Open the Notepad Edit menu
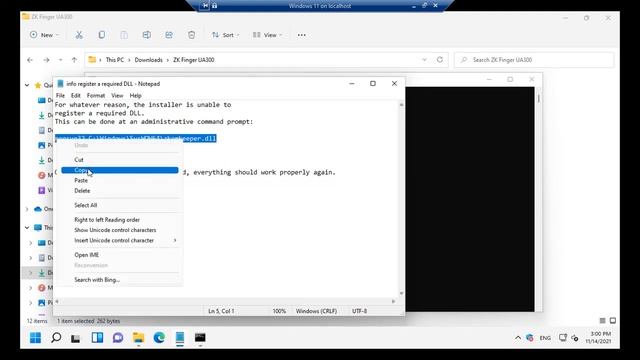640x360 pixels. pos(76,96)
